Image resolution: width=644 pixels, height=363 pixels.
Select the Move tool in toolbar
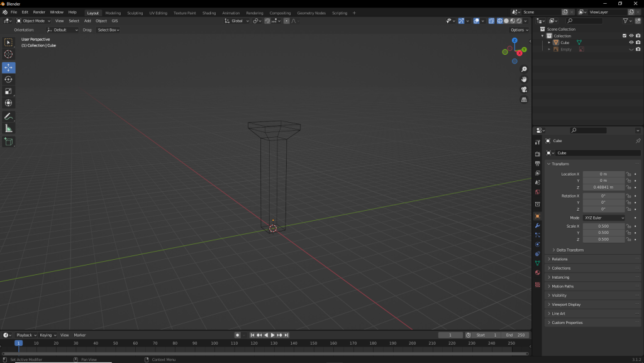(9, 67)
